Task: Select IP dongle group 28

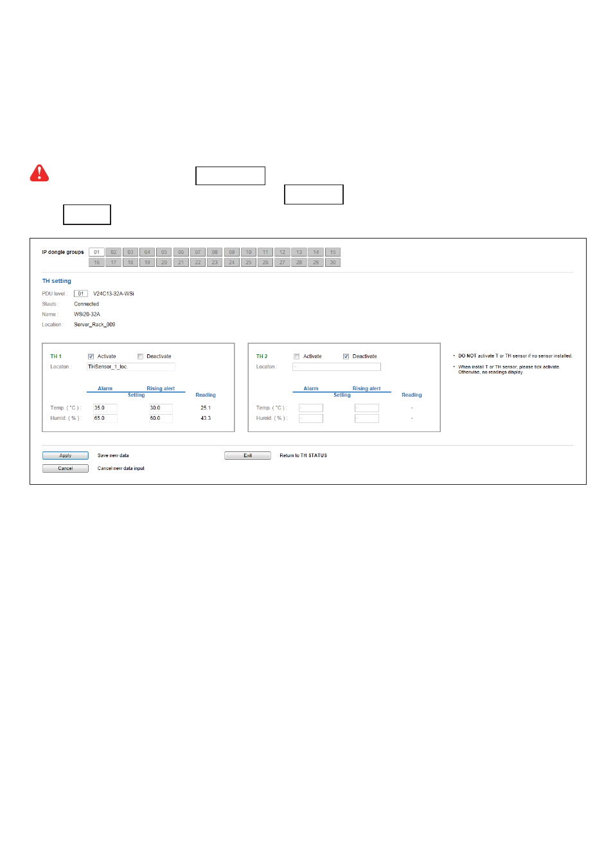Action: click(x=299, y=262)
